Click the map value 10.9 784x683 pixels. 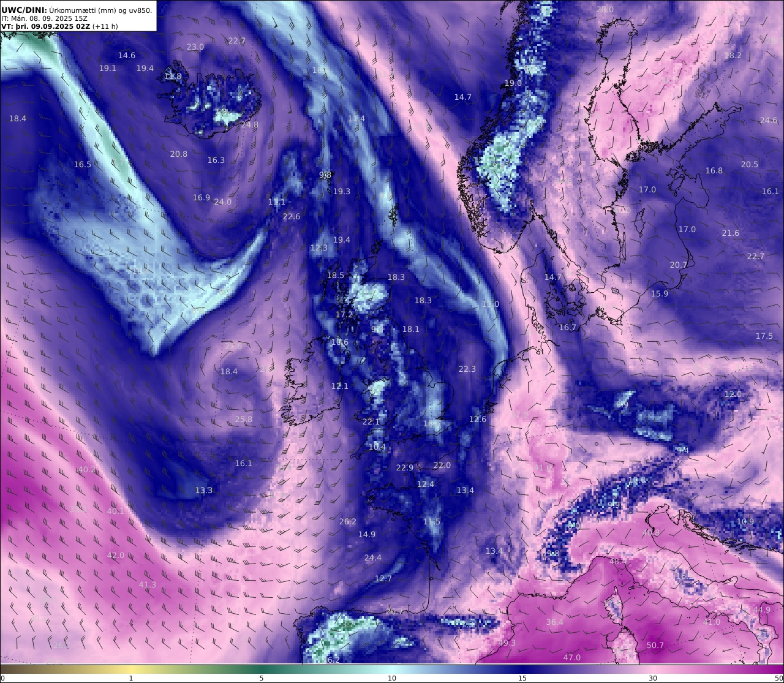click(745, 522)
